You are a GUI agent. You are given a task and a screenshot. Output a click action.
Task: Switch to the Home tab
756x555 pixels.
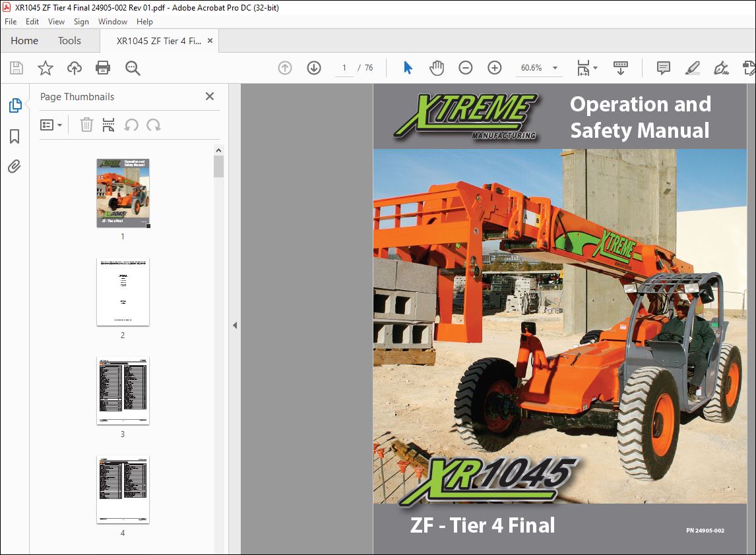[24, 41]
